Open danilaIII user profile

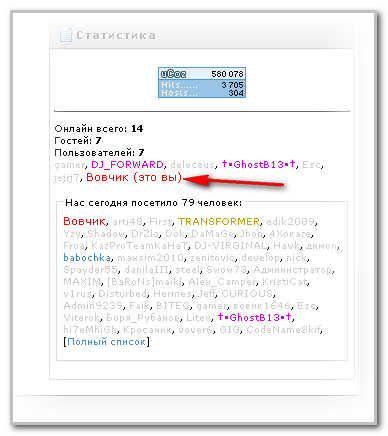(146, 270)
